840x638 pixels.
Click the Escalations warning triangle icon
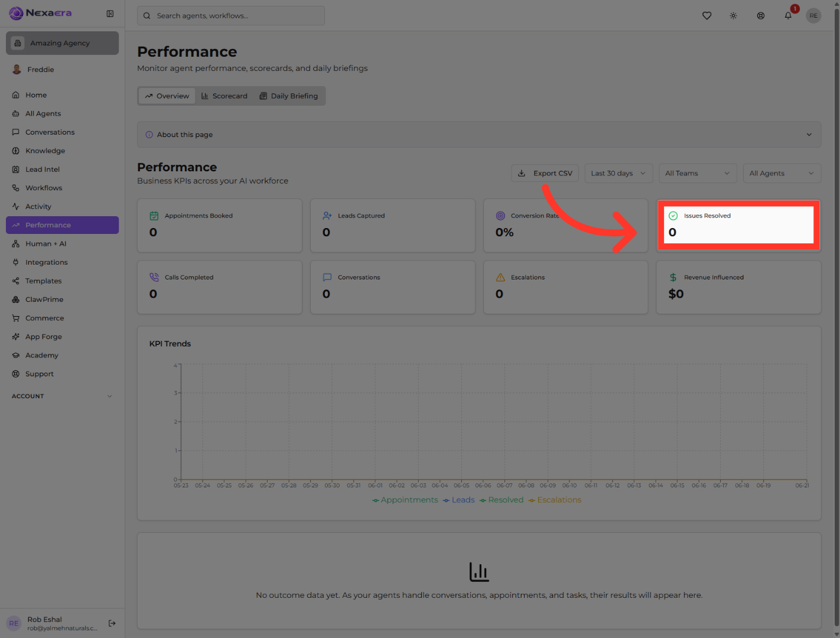[x=500, y=278]
